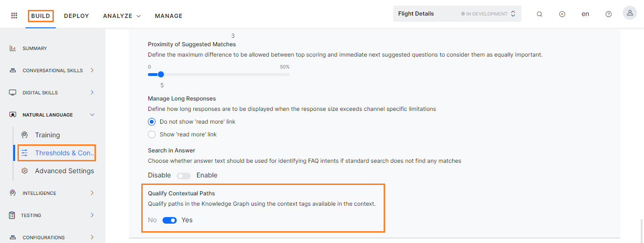
Task: Go to the Manage tab
Action: (x=169, y=16)
